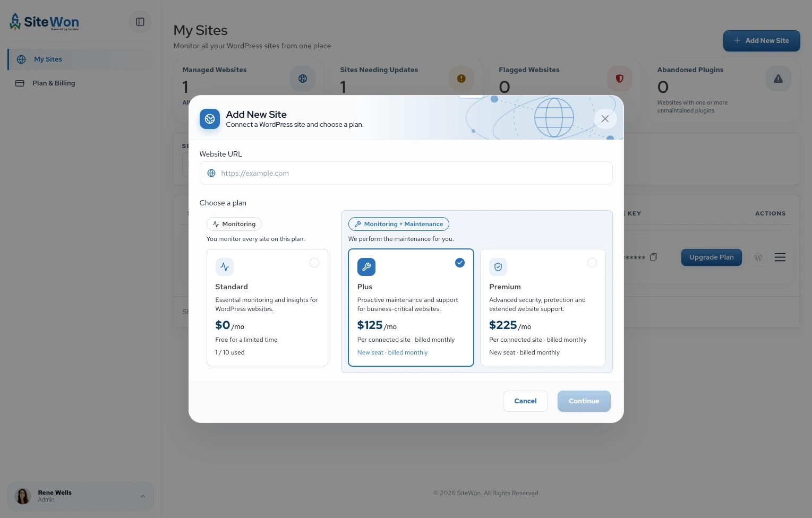The width and height of the screenshot is (812, 518).
Task: Open Plan & Billing in the sidebar
Action: pyautogui.click(x=80, y=83)
